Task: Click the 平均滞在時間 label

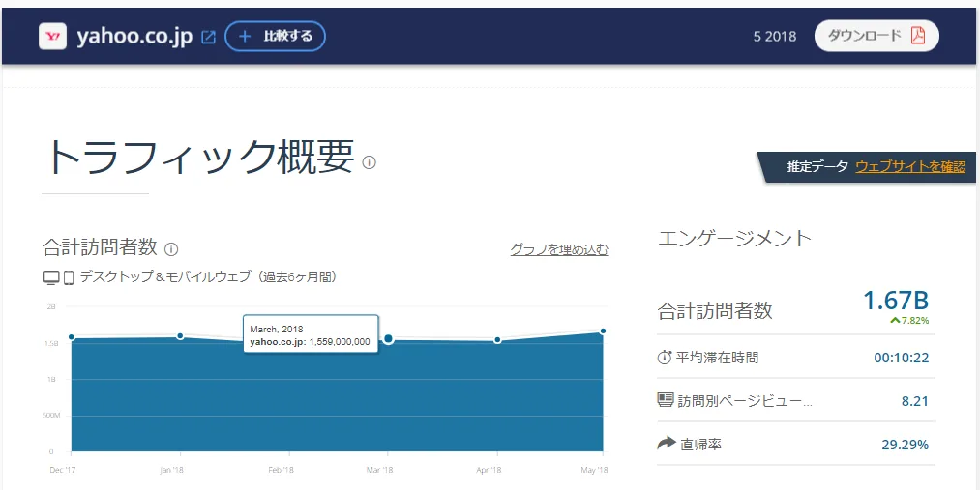Action: pyautogui.click(x=718, y=358)
